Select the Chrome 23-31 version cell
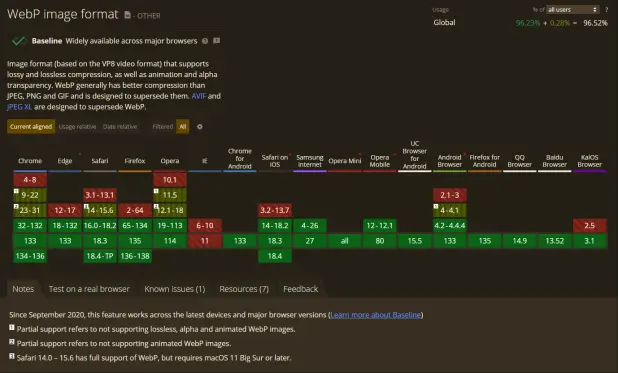 click(x=30, y=211)
